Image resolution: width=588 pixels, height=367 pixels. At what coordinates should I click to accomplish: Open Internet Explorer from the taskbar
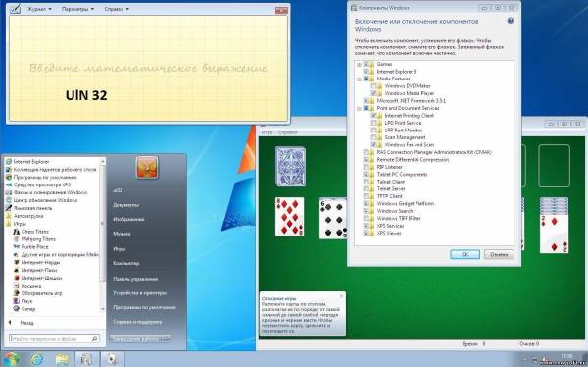click(x=37, y=359)
